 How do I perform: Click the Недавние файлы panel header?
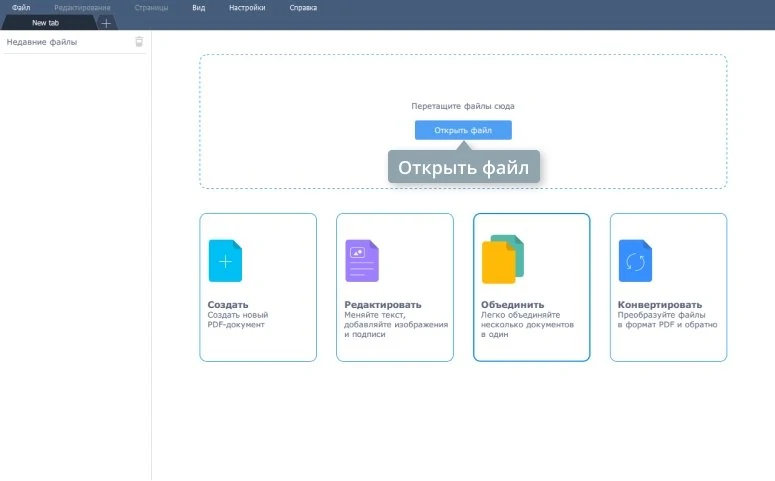click(42, 42)
